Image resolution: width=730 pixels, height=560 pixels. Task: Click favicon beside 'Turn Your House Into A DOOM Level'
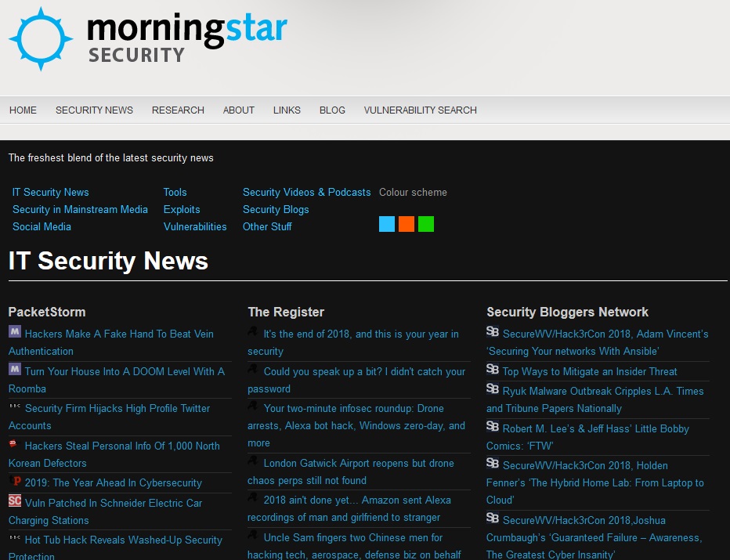click(x=15, y=369)
